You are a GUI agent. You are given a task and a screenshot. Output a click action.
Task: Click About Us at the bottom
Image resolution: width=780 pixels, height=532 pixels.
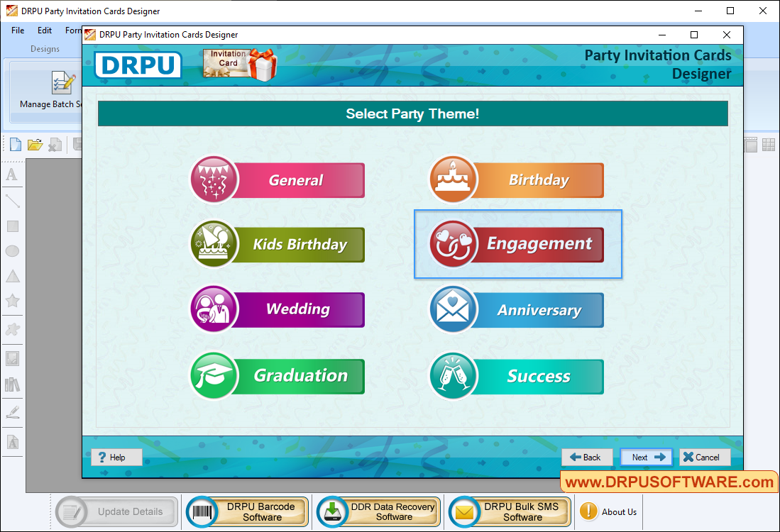(608, 511)
